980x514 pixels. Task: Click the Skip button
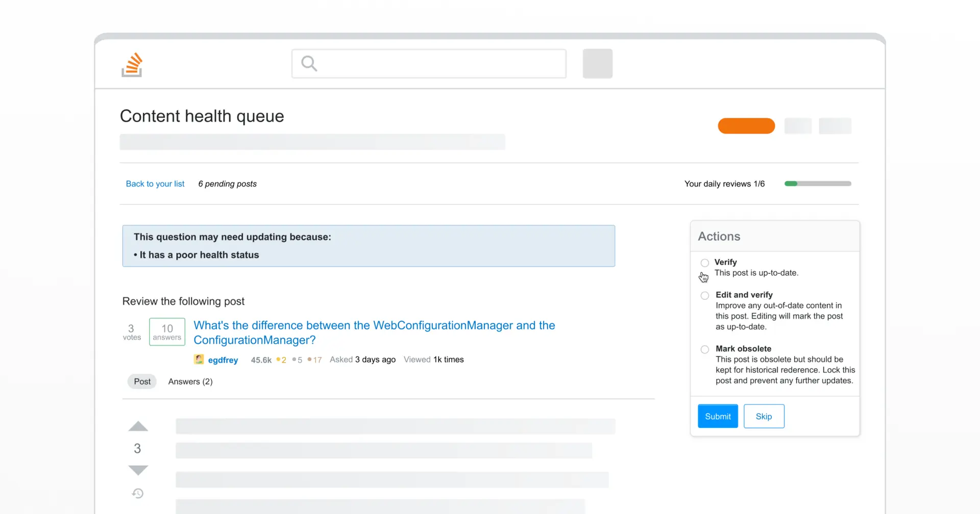click(x=764, y=416)
